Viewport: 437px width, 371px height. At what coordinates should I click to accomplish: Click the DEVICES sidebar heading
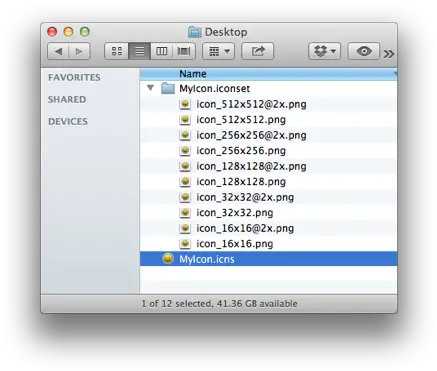68,121
